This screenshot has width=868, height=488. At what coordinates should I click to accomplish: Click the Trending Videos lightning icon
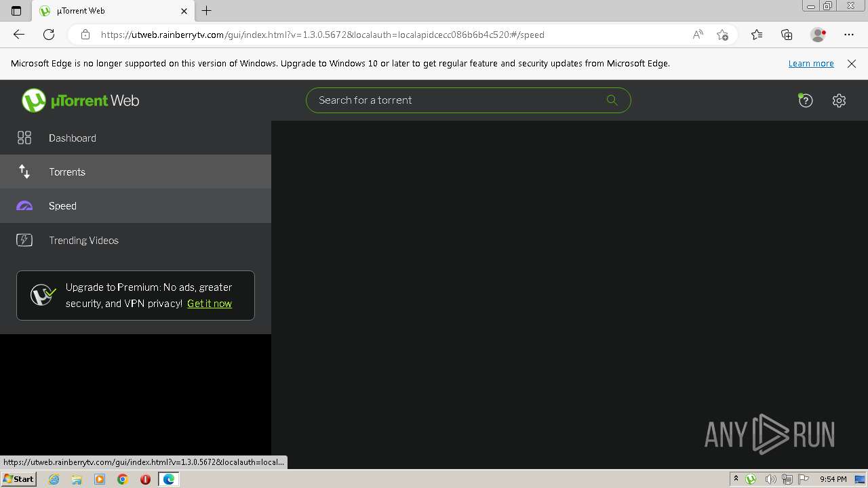[24, 240]
